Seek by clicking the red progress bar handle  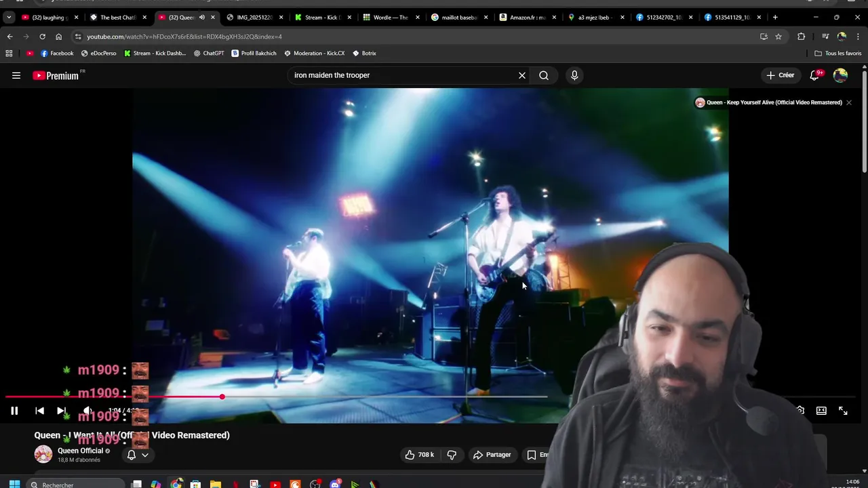(222, 396)
